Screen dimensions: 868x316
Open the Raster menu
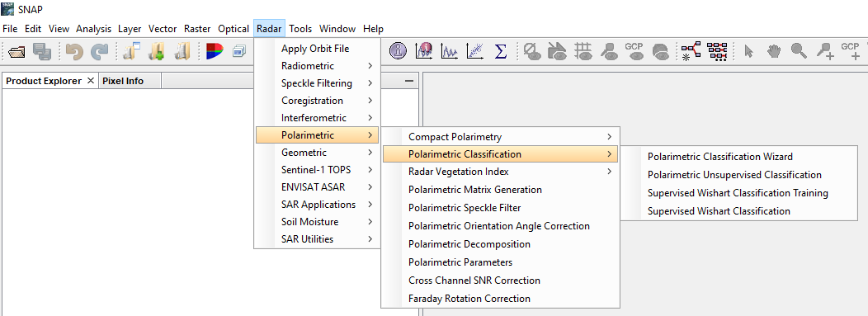click(x=198, y=29)
